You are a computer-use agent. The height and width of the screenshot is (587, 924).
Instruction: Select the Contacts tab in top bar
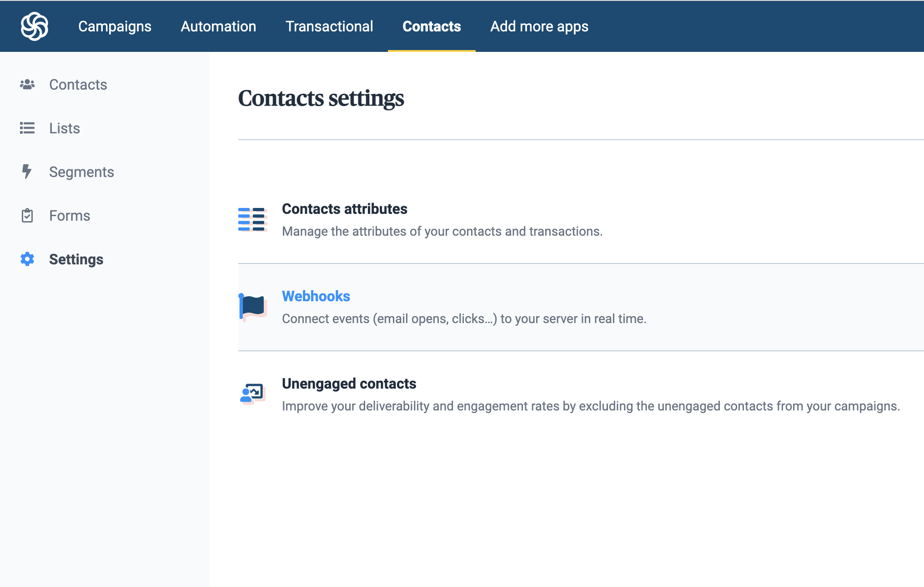pyautogui.click(x=432, y=26)
